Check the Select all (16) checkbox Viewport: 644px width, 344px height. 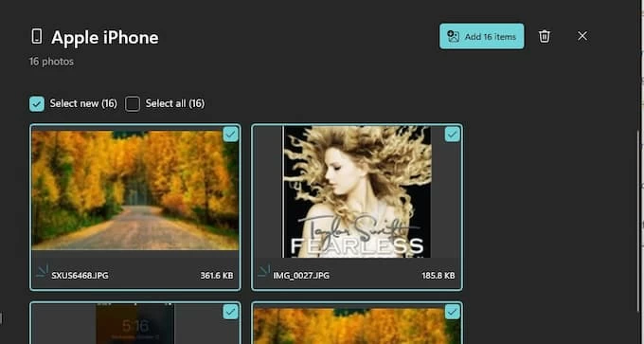click(x=133, y=104)
